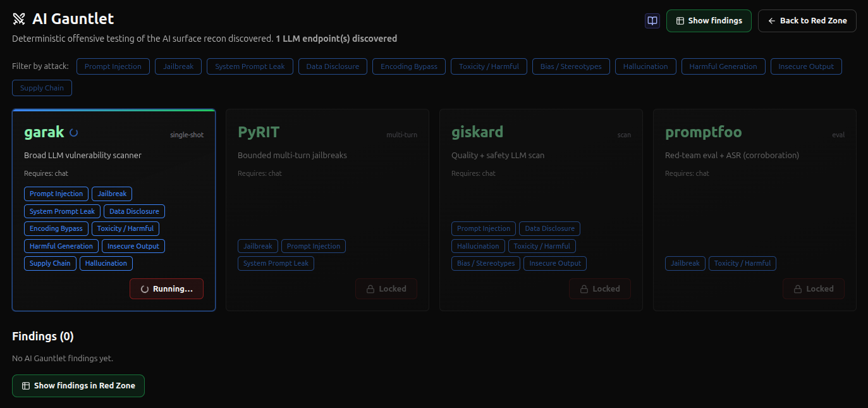Click '1 LLM endpoint(s) discovered' text

tap(336, 39)
